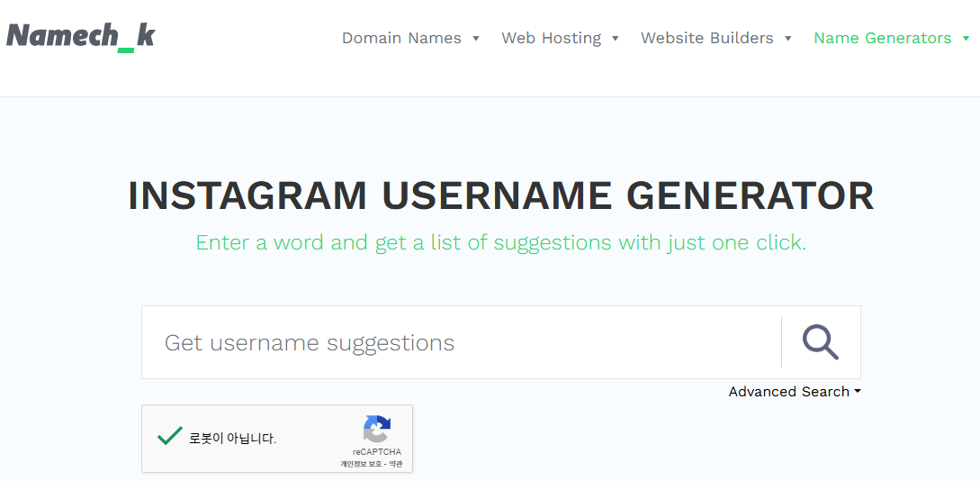980x481 pixels.
Task: Open the Website Builders menu
Action: click(706, 38)
